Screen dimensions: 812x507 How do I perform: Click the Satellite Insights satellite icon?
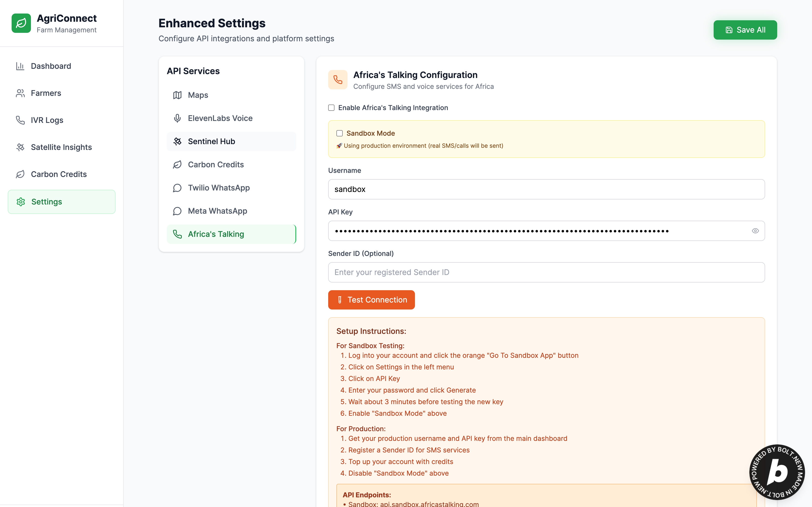tap(20, 147)
